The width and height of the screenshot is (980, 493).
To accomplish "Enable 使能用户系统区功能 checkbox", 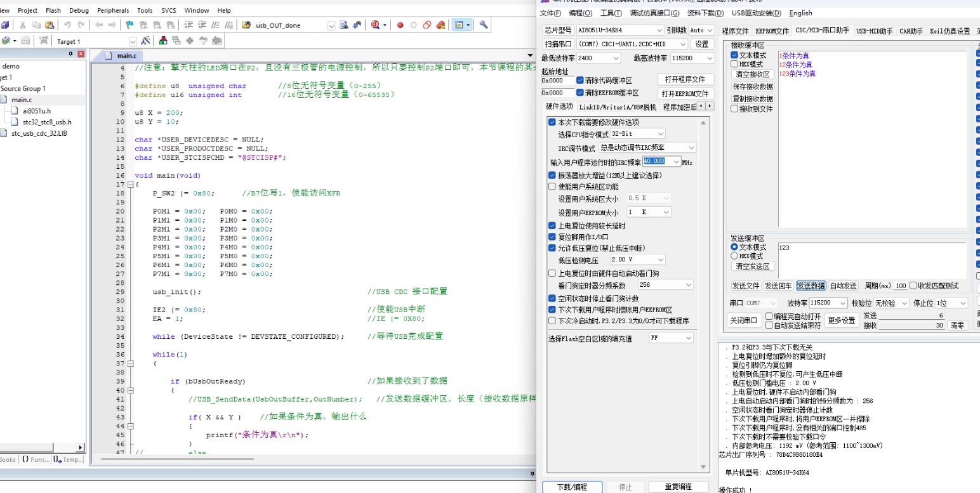I will (552, 187).
